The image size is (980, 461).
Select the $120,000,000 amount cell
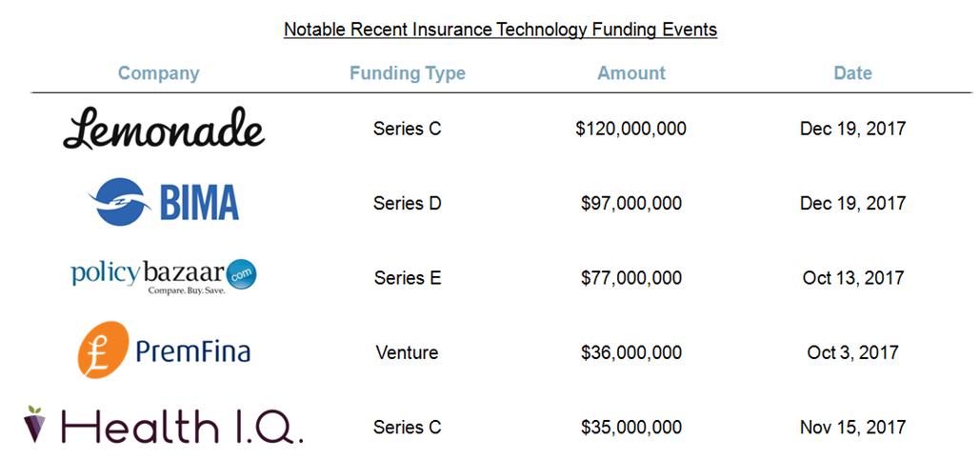pyautogui.click(x=631, y=129)
